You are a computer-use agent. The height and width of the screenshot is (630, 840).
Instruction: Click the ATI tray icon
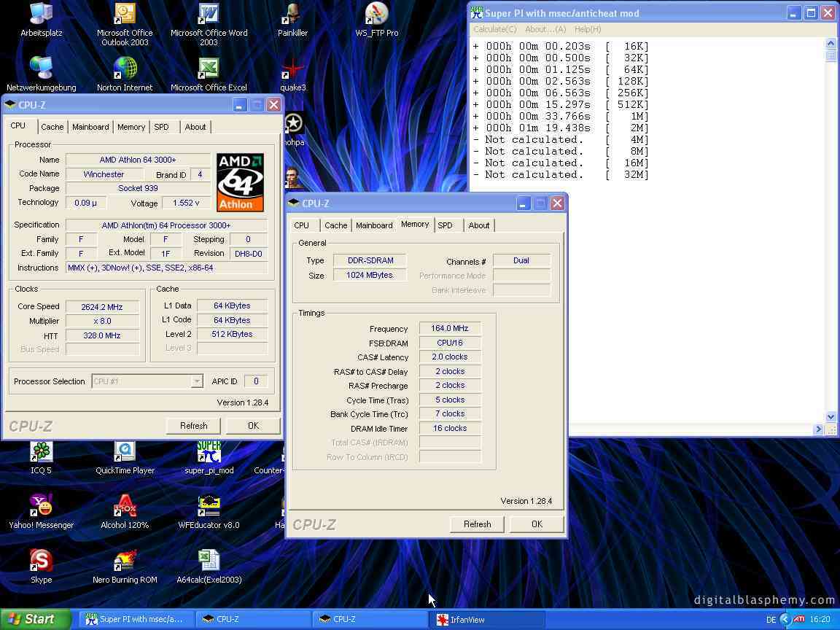point(798,619)
